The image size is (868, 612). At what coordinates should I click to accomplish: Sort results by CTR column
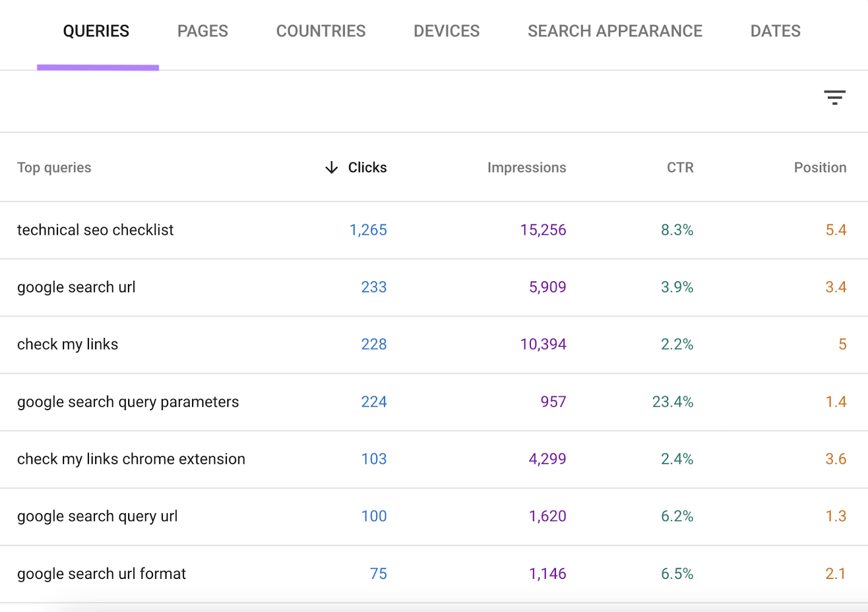point(679,168)
